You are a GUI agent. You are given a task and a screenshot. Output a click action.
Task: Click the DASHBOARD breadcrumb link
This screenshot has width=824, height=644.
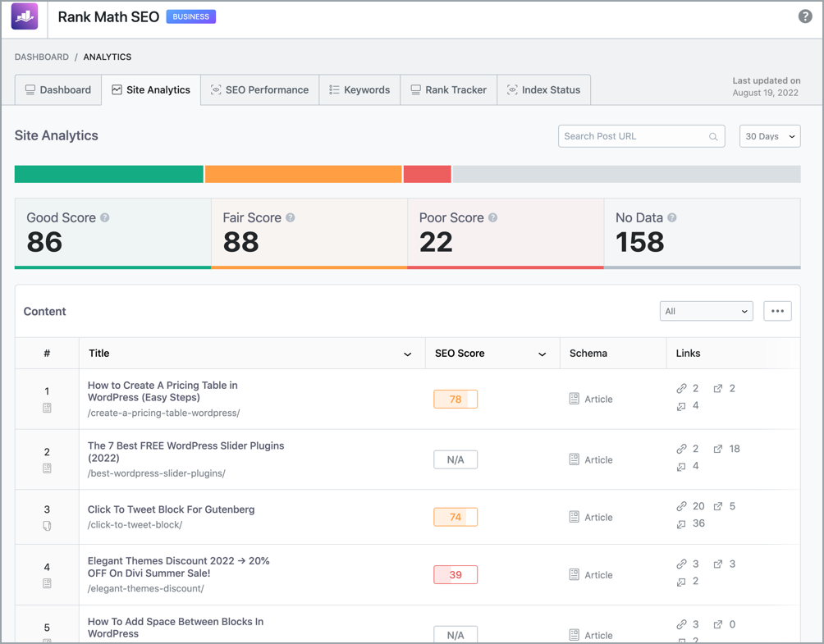(42, 57)
